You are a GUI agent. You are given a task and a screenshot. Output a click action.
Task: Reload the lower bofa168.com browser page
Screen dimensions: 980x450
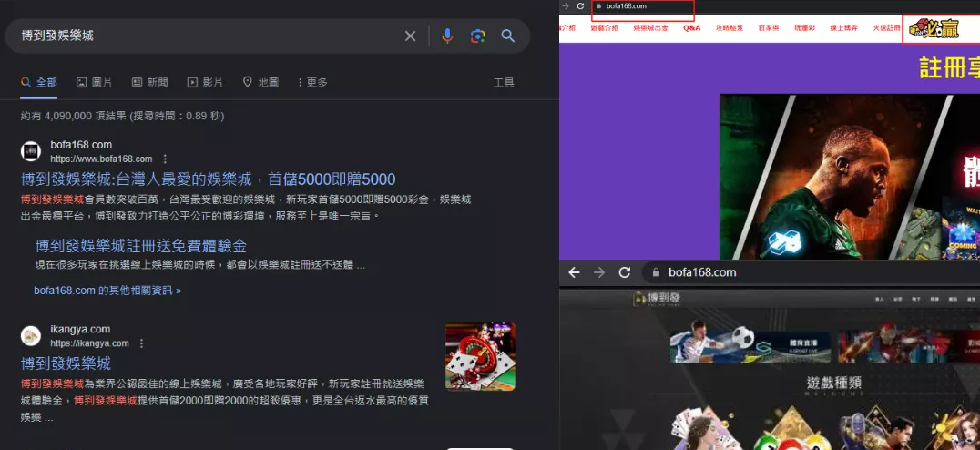click(625, 272)
